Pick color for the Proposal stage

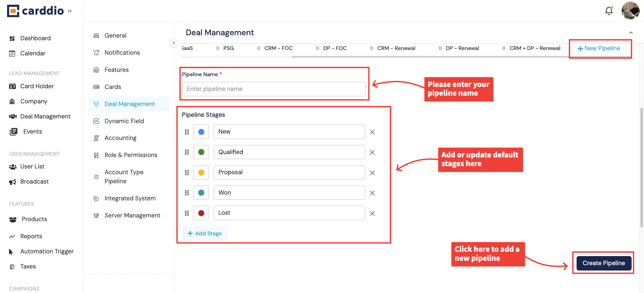point(201,173)
